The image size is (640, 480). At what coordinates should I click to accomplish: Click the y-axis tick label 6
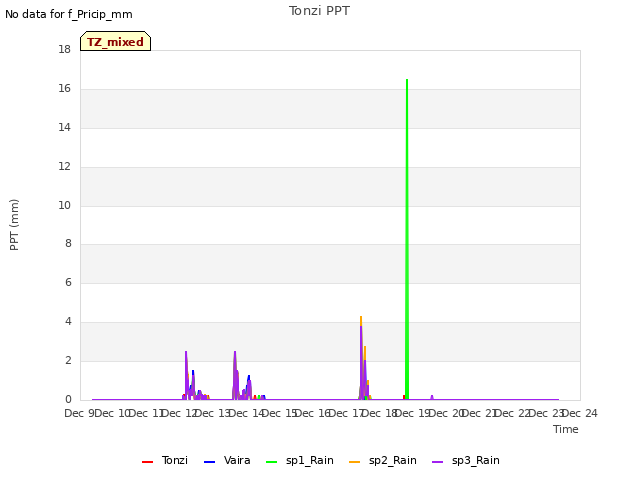68,282
